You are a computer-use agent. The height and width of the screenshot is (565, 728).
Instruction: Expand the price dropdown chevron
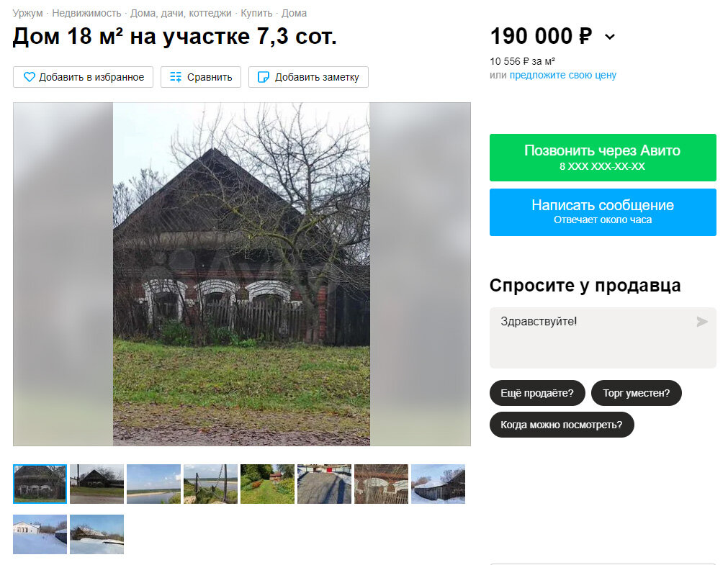pos(610,37)
